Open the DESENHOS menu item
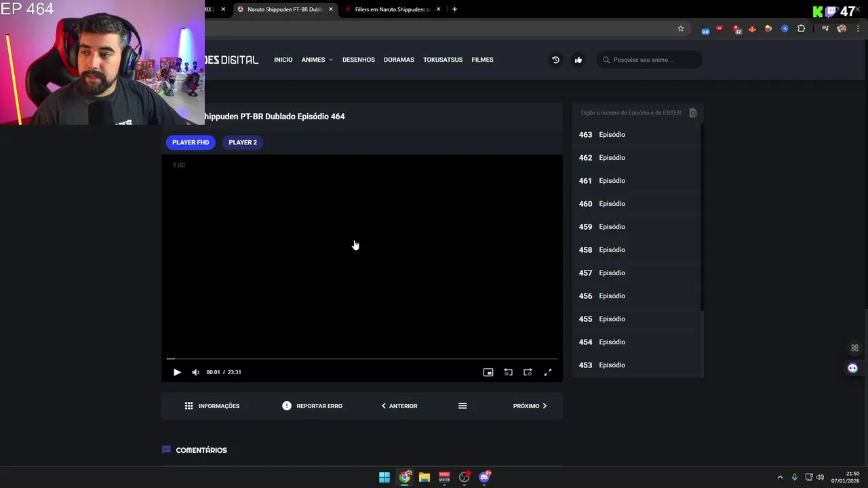 click(359, 60)
